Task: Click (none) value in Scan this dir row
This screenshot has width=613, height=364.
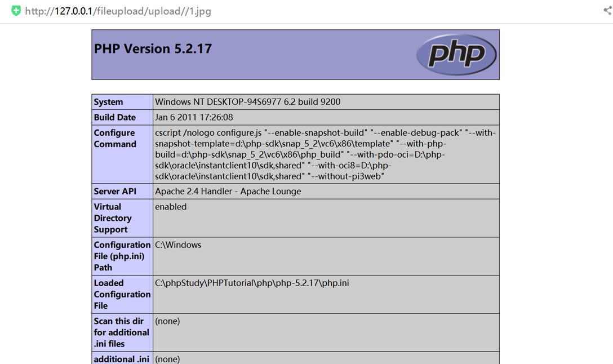Action: [167, 321]
